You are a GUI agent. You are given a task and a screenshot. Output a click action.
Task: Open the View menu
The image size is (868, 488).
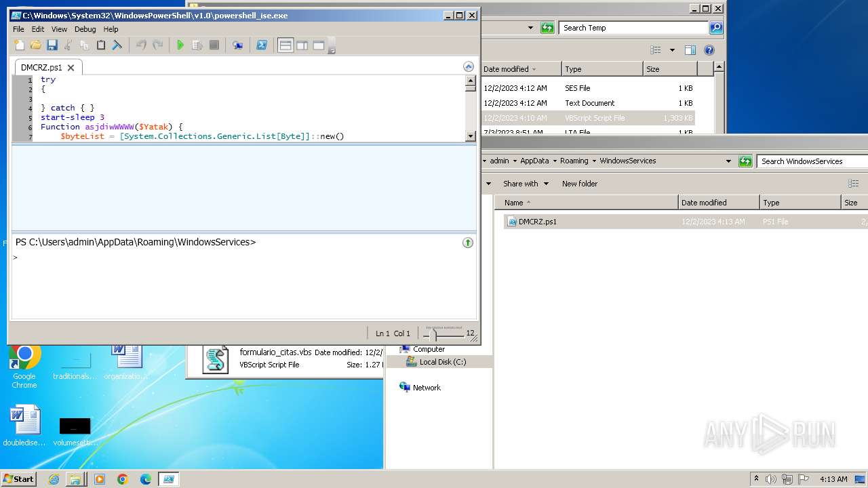pos(59,29)
